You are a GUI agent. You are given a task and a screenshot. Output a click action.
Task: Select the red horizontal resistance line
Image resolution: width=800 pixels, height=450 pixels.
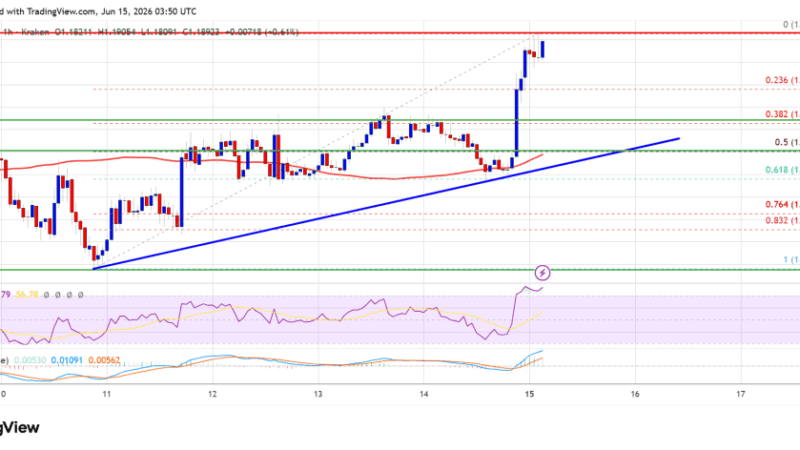pos(400,33)
